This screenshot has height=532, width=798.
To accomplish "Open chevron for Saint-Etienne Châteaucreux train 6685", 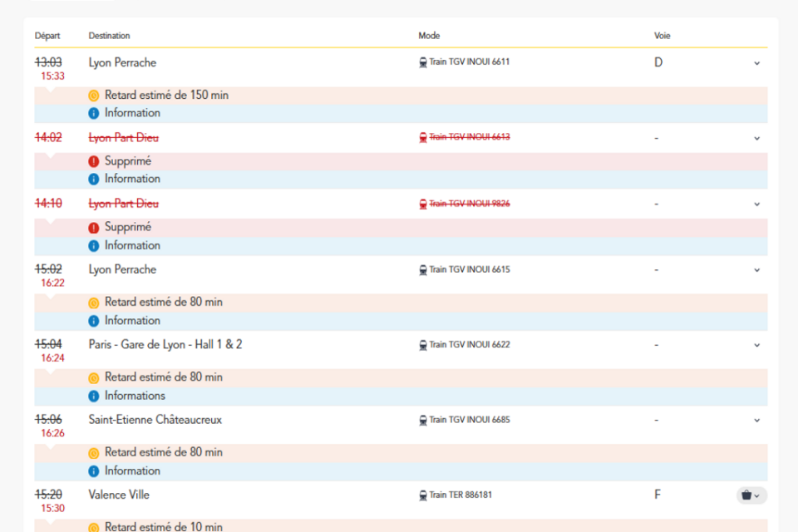I will point(756,420).
